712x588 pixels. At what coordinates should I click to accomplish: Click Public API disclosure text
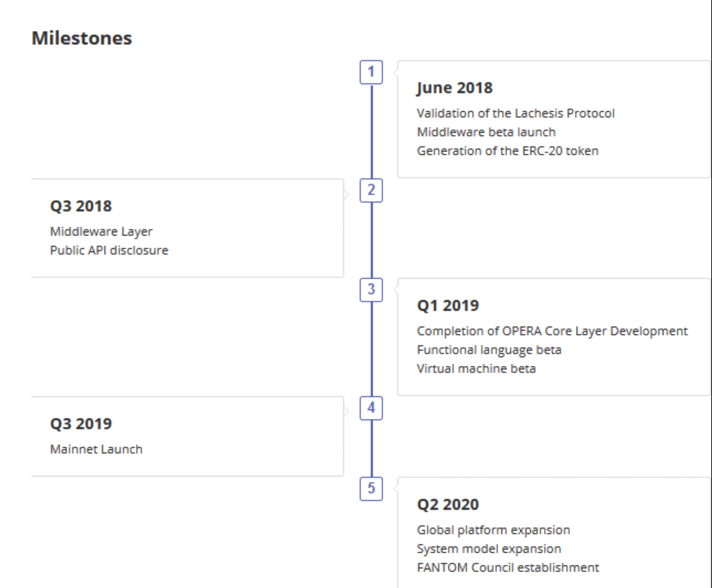[109, 250]
